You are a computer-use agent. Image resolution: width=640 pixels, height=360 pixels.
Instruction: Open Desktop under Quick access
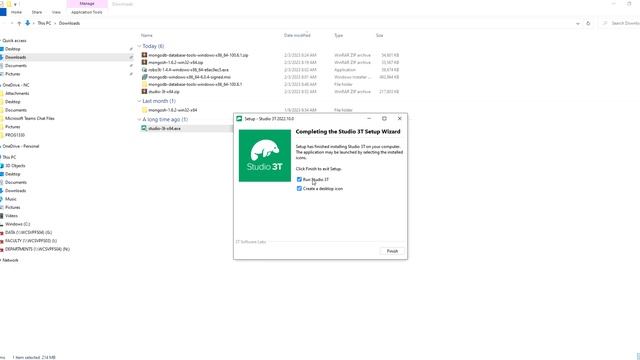tap(12, 49)
